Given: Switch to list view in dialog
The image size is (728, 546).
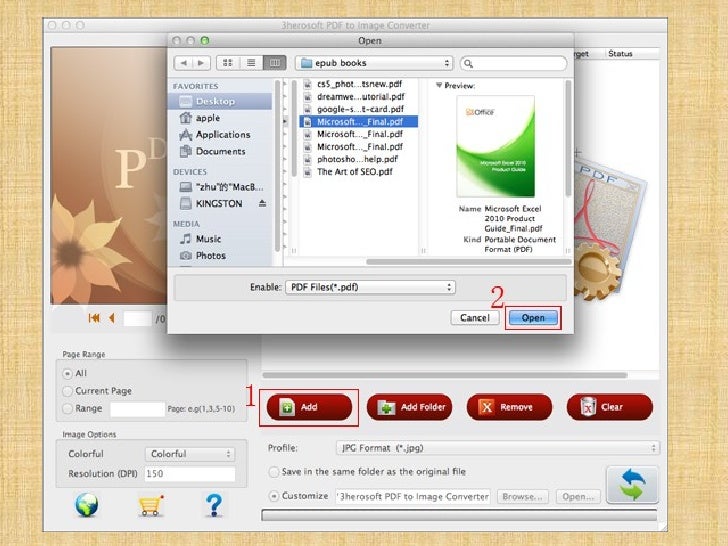Looking at the screenshot, I should click(251, 63).
